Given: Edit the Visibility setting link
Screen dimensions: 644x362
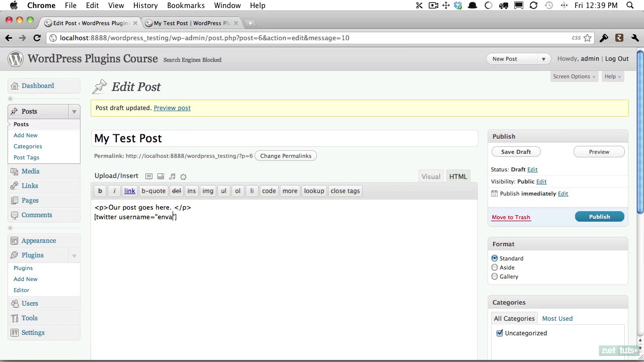Looking at the screenshot, I should tap(541, 182).
